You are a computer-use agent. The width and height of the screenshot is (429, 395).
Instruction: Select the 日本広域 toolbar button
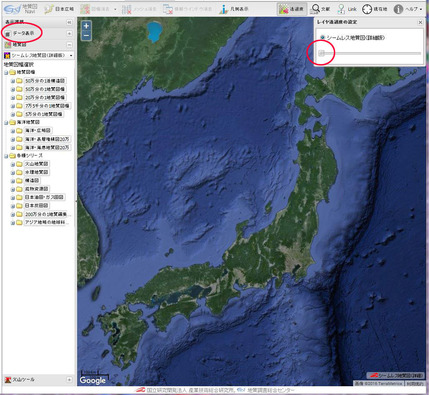click(59, 9)
